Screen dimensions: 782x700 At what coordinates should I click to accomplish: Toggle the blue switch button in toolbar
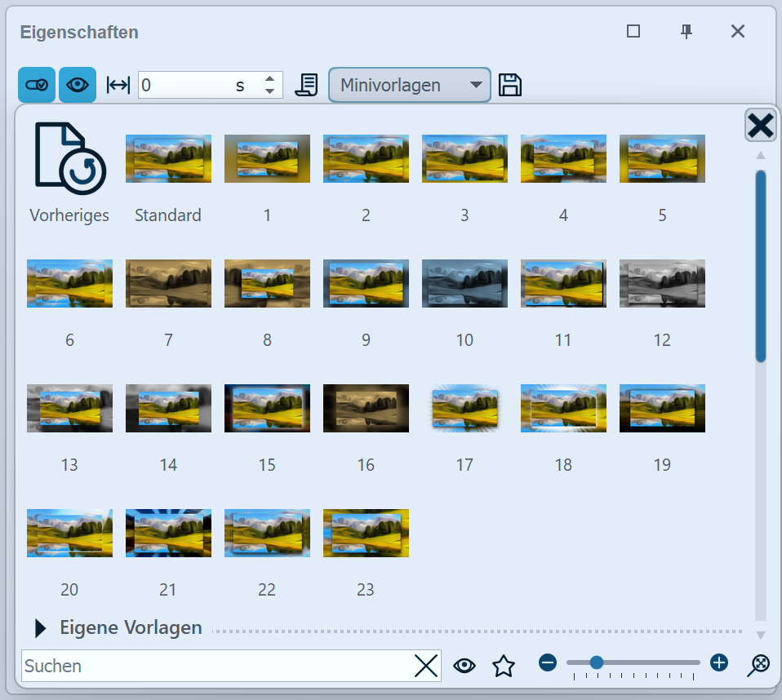coord(37,85)
